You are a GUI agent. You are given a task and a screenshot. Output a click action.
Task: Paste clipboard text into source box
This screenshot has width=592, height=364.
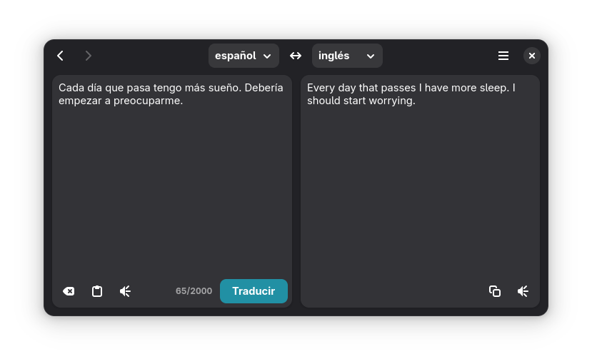[x=97, y=291]
